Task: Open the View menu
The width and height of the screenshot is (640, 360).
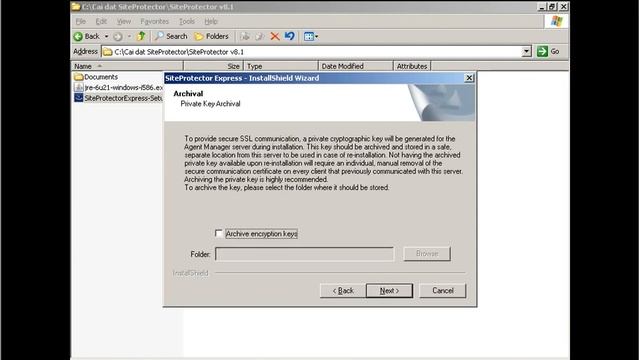Action: point(124,21)
